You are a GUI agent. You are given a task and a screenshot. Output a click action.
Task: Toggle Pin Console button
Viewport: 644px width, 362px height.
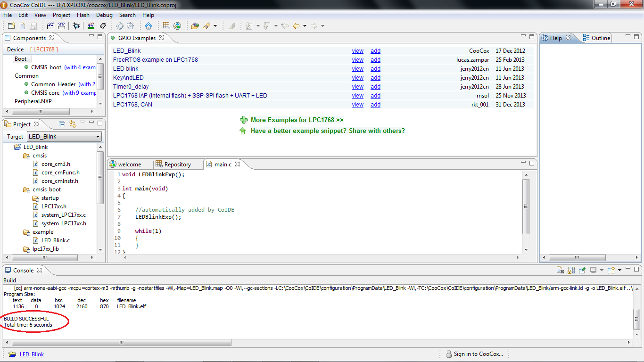tap(582, 270)
